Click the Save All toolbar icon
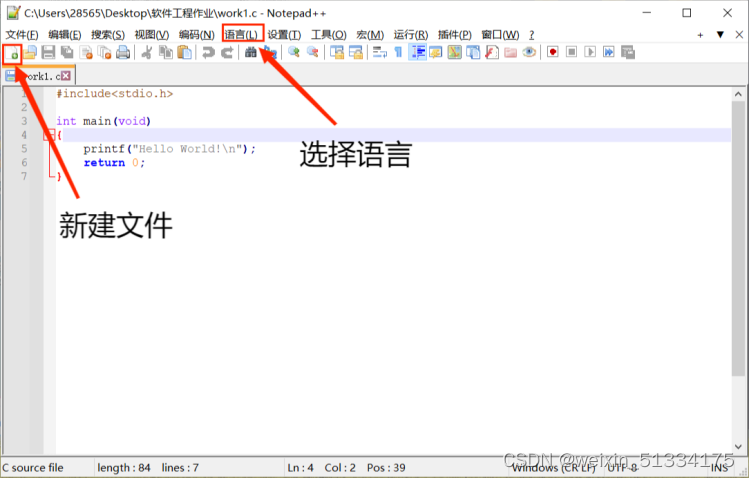750x479 pixels. (67, 52)
